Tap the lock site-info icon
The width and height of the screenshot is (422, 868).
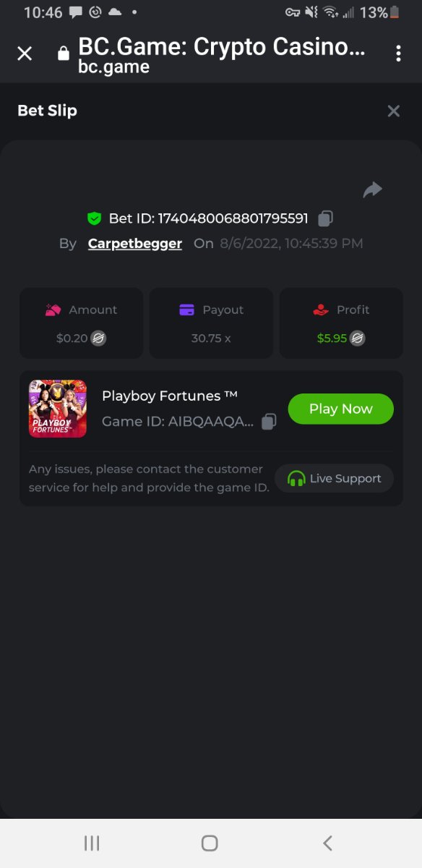click(64, 54)
